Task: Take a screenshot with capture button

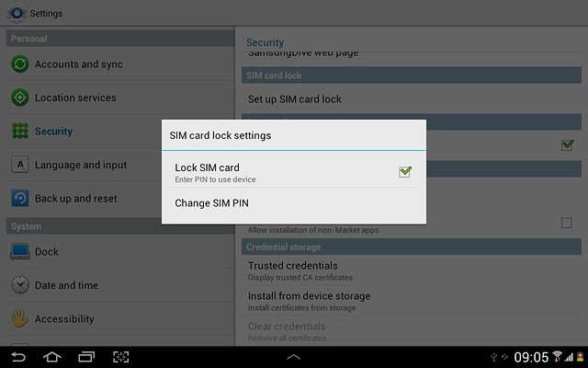Action: pos(120,357)
